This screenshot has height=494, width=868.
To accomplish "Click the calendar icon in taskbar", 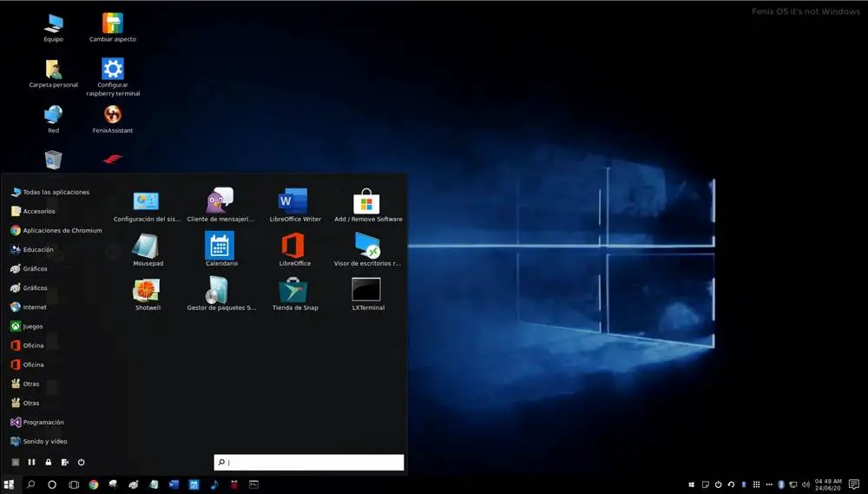I will point(194,484).
